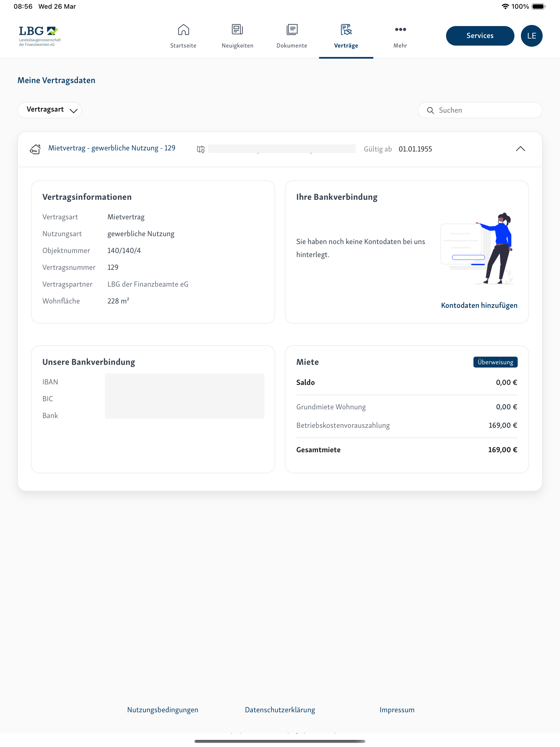Tap the Dokumente document icon
Screen dimensions: 560x747
[x=292, y=30]
